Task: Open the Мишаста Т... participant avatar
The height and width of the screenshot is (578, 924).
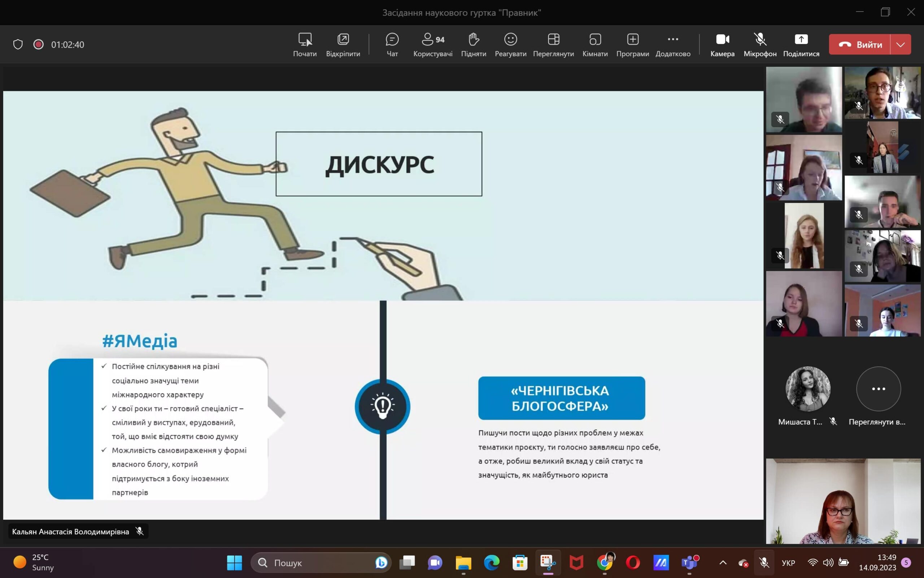Action: 807,388
